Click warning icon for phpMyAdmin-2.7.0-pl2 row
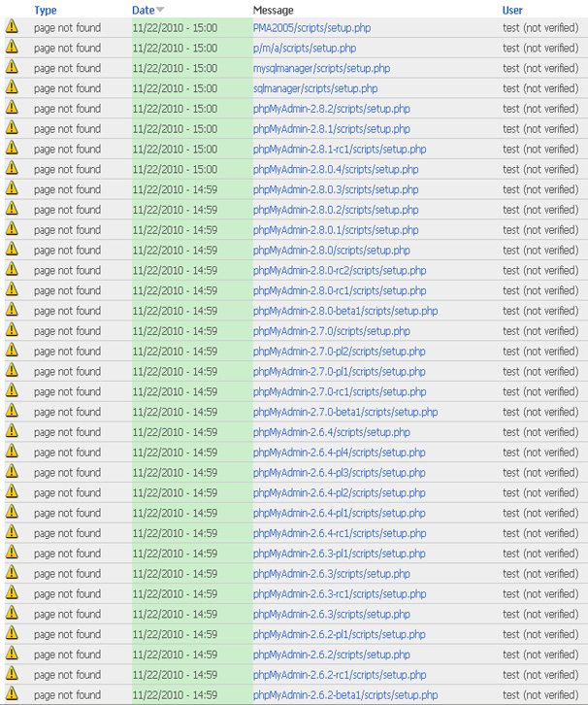 pos(12,351)
